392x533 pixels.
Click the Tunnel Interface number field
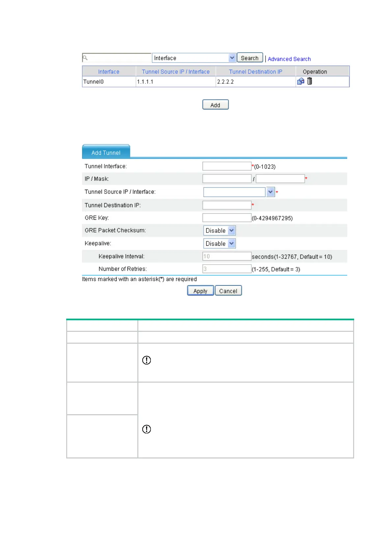[227, 166]
